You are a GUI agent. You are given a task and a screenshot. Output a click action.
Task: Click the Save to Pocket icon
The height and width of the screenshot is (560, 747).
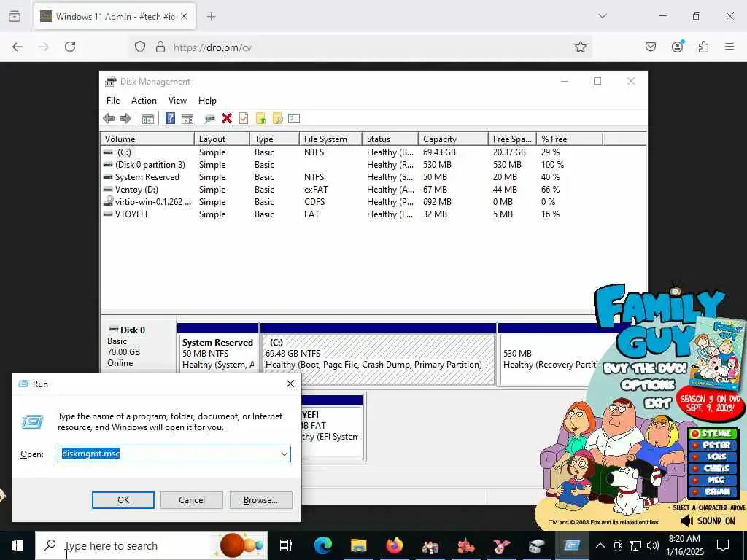click(651, 47)
